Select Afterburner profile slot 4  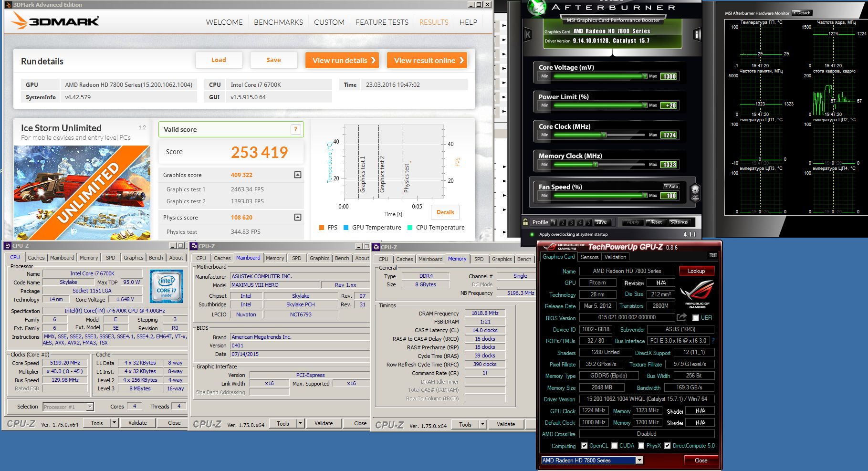(580, 222)
